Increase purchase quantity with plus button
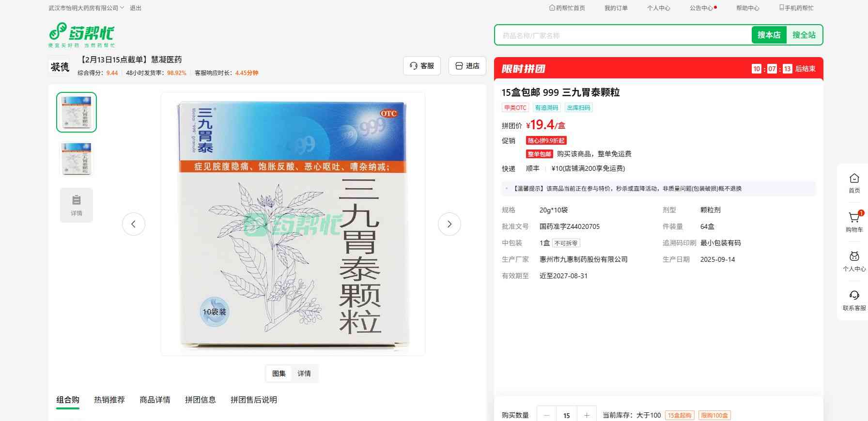This screenshot has width=868, height=421. click(x=587, y=415)
